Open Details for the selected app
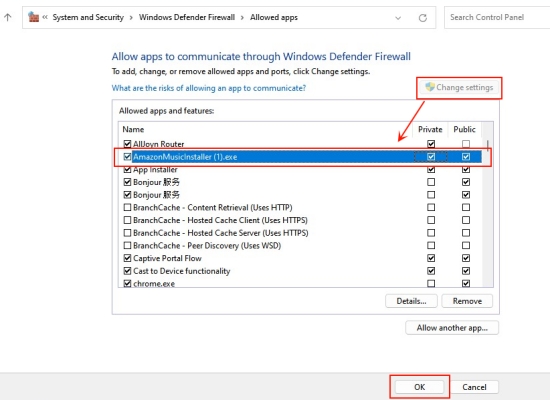Viewport: 550px width, 400px height. click(411, 301)
